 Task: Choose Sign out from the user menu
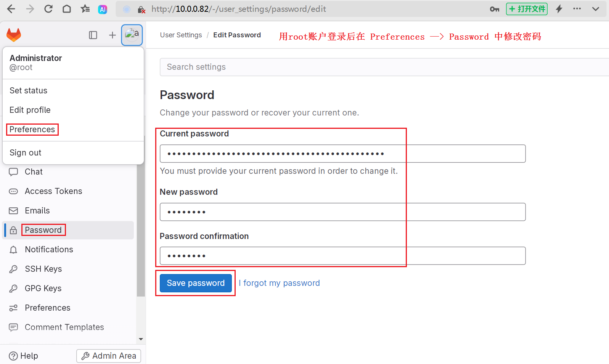coord(26,153)
